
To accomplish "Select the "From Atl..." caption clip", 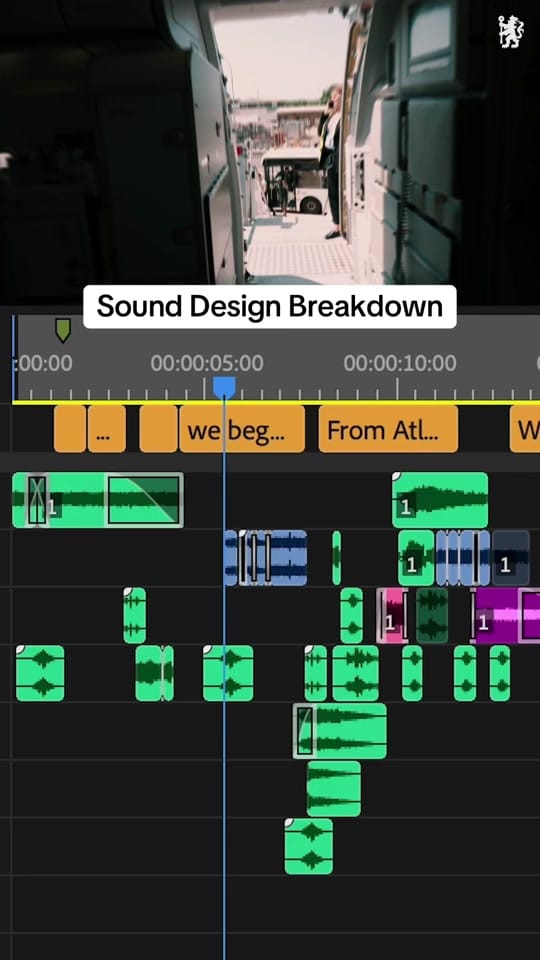I will tap(388, 429).
